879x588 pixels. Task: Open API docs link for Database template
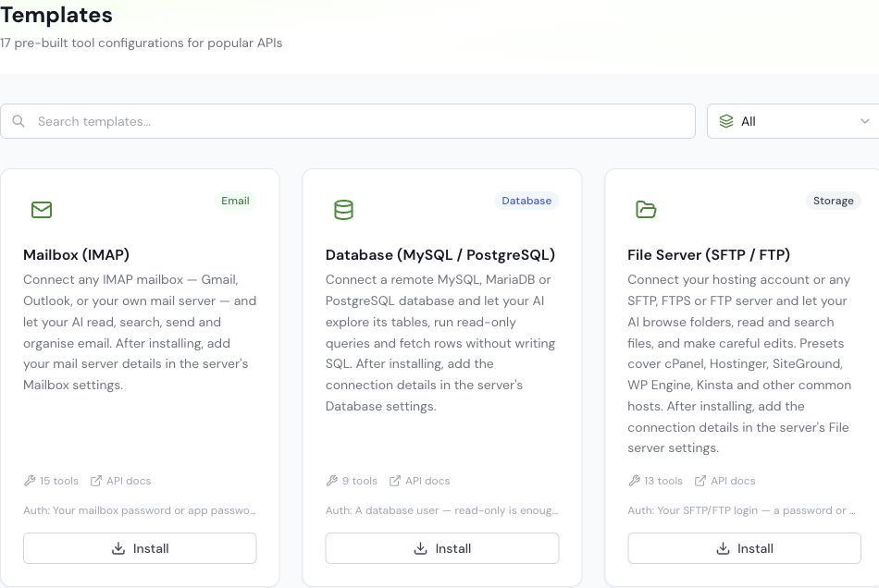420,481
